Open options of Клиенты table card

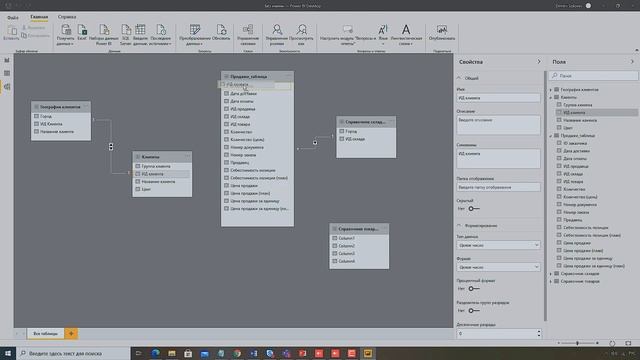[187, 157]
